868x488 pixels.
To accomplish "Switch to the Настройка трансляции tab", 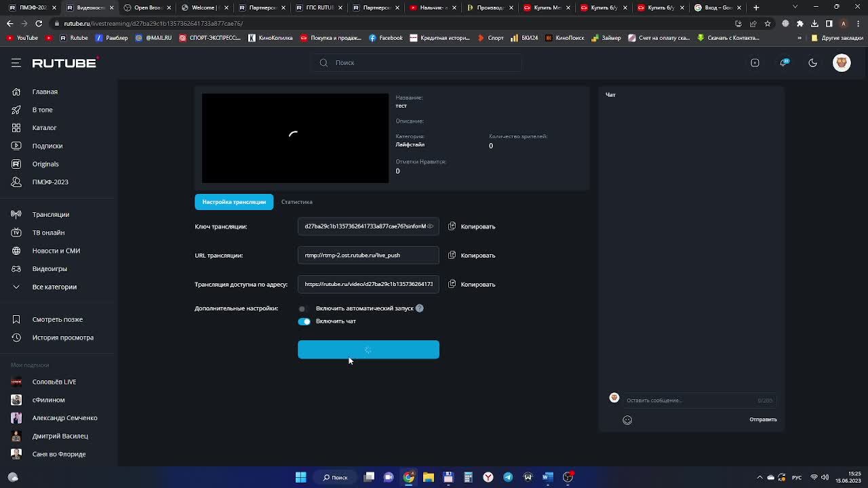I will pos(234,202).
